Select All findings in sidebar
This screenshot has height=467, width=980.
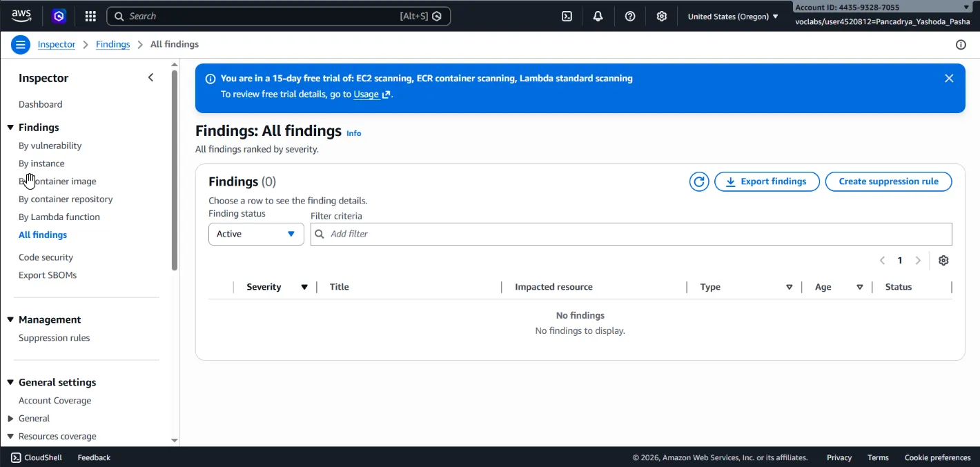pyautogui.click(x=43, y=235)
